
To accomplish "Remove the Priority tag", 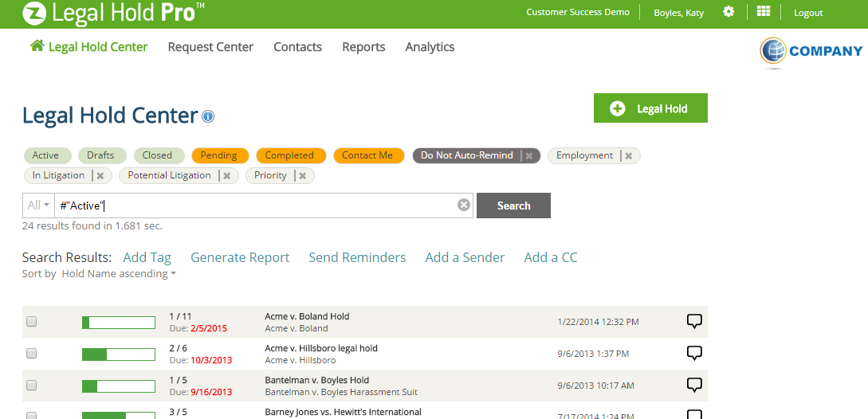I will click(x=303, y=176).
